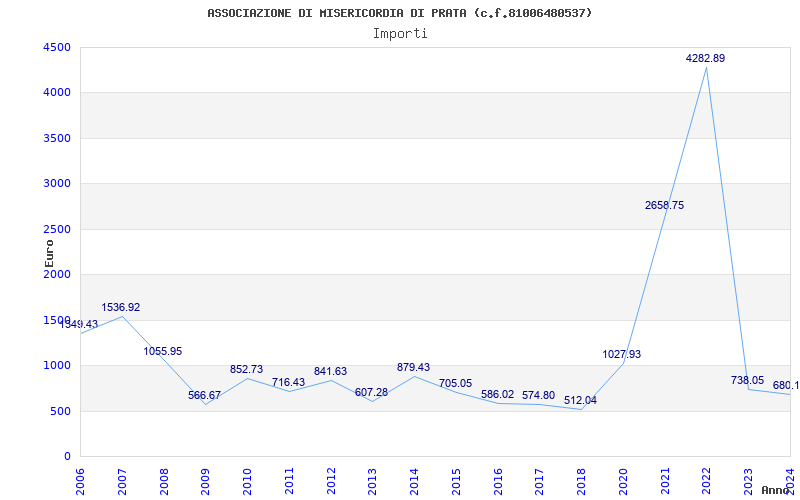Click the 2015 x-axis year label
Viewport: 800px width, 500px height.
(x=456, y=482)
